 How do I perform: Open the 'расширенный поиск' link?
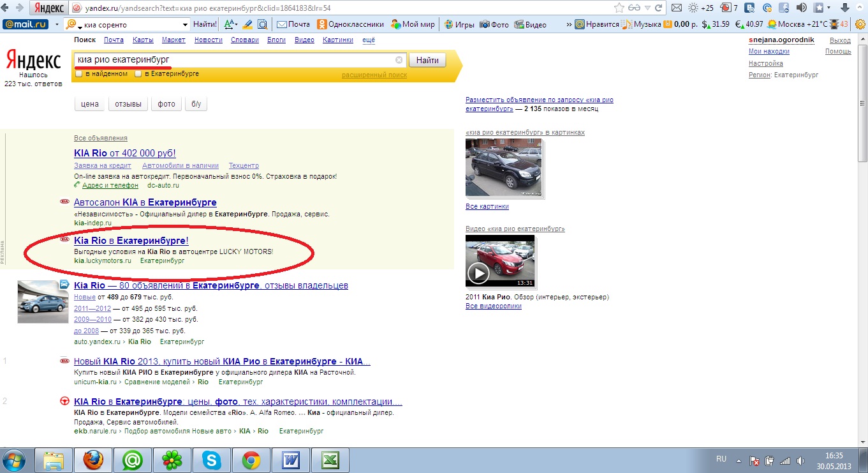374,75
